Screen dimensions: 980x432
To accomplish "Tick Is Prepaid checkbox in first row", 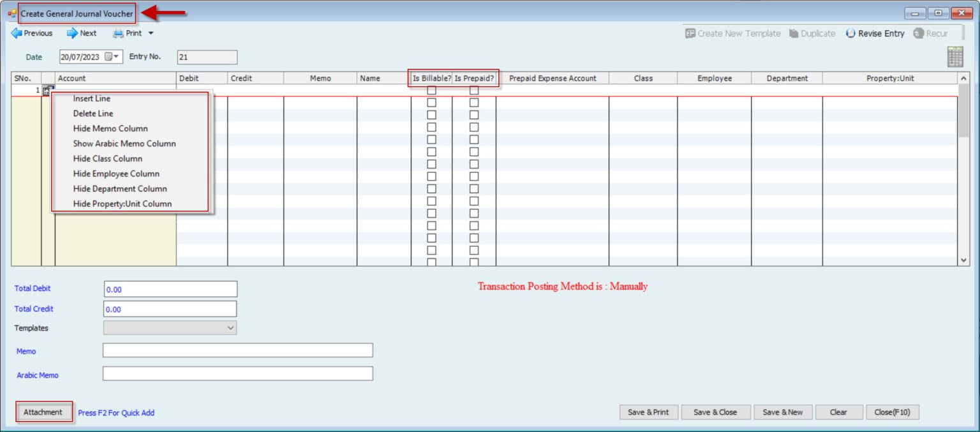I will pos(474,90).
